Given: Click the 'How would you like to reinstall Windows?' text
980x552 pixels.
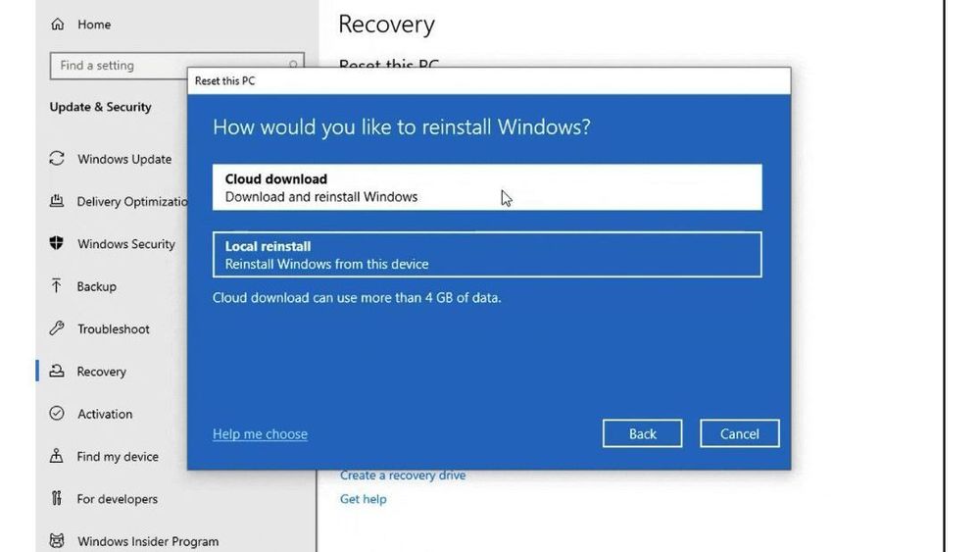Looking at the screenshot, I should point(401,126).
